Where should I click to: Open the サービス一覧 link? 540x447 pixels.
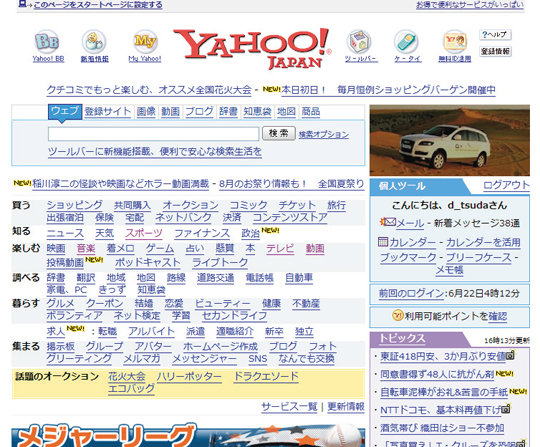(289, 407)
